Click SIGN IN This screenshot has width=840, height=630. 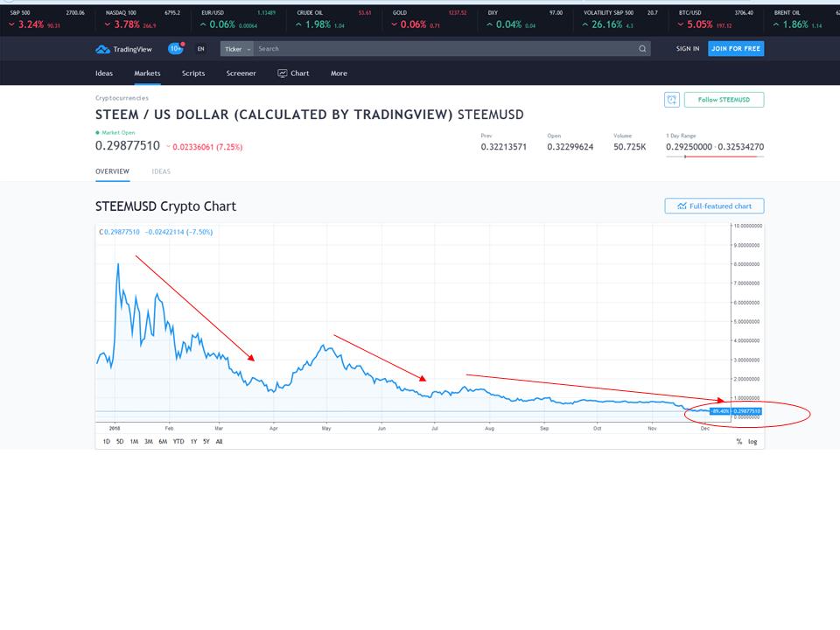[688, 49]
